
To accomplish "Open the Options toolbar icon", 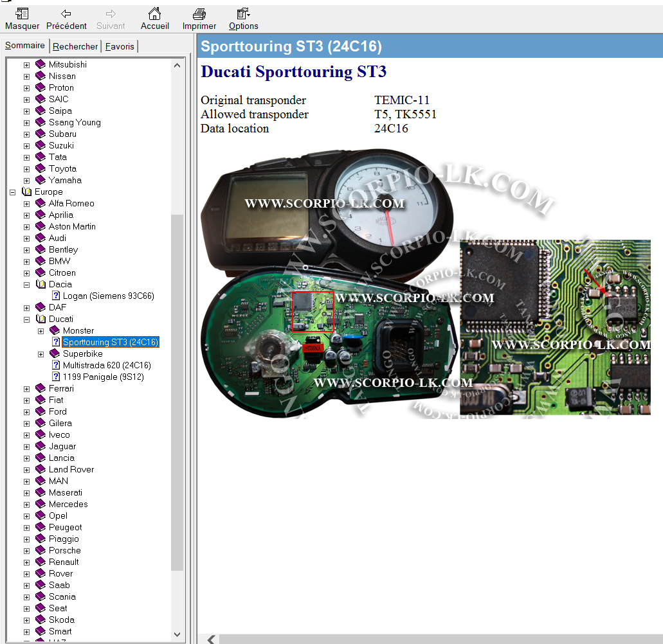I will pyautogui.click(x=243, y=14).
